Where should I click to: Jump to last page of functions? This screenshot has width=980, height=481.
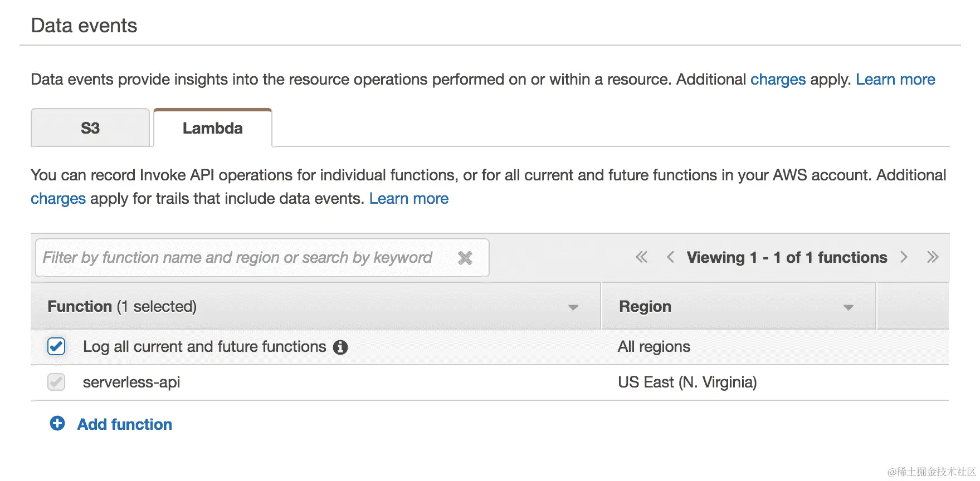click(x=933, y=257)
